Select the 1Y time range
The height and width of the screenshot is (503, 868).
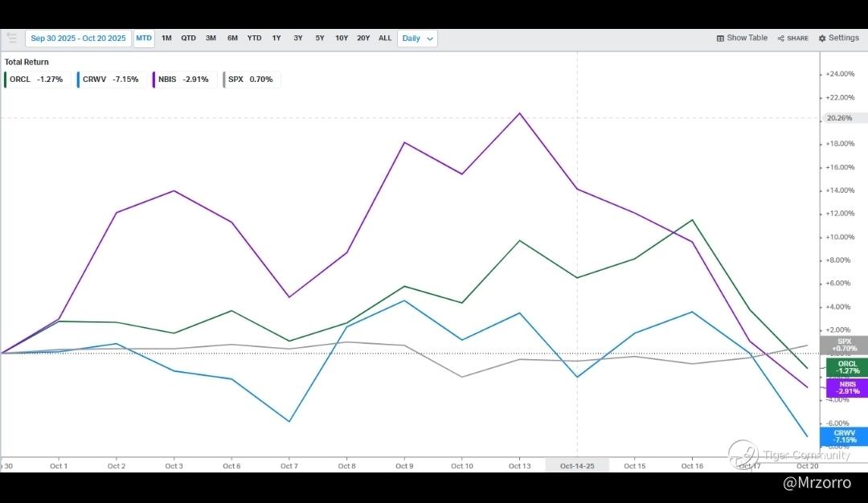pyautogui.click(x=276, y=39)
